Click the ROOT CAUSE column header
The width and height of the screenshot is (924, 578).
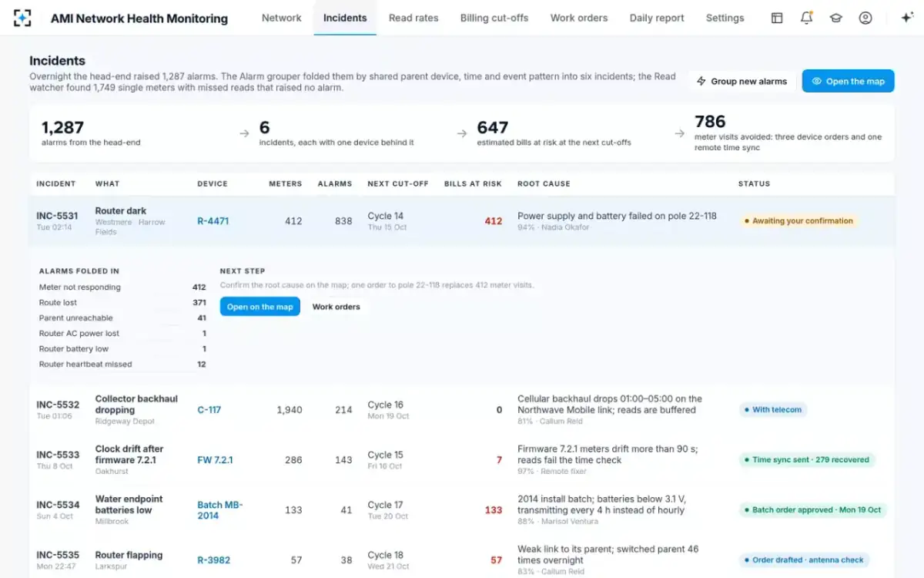[544, 184]
